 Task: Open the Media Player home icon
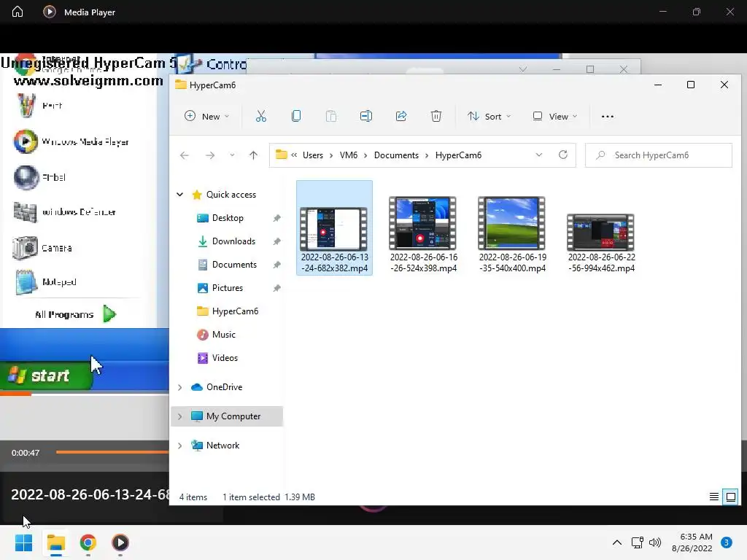(x=18, y=12)
